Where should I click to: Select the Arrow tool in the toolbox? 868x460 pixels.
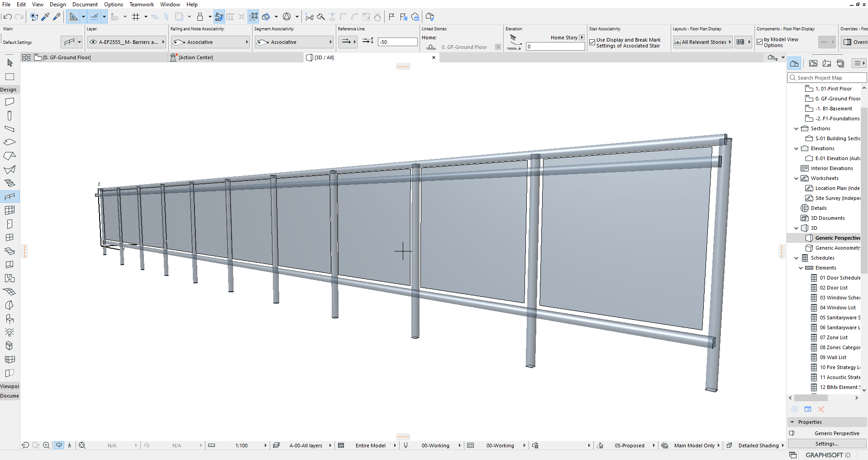pyautogui.click(x=10, y=63)
